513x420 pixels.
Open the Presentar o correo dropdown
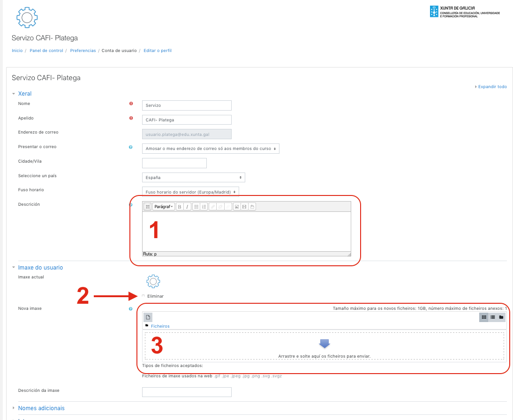pyautogui.click(x=211, y=149)
